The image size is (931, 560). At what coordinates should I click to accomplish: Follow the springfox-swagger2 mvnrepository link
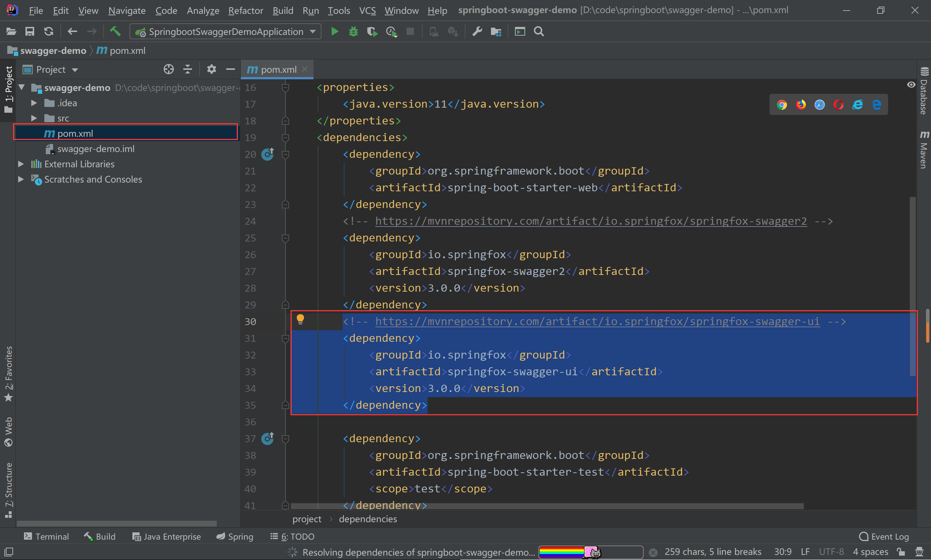pyautogui.click(x=591, y=221)
